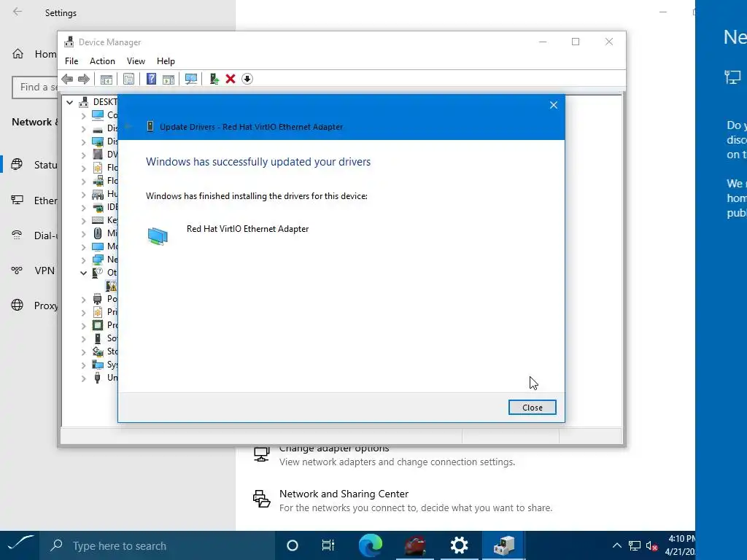The width and height of the screenshot is (747, 560).
Task: Click the Update device driver green-arrow icon
Action: pyautogui.click(x=214, y=79)
